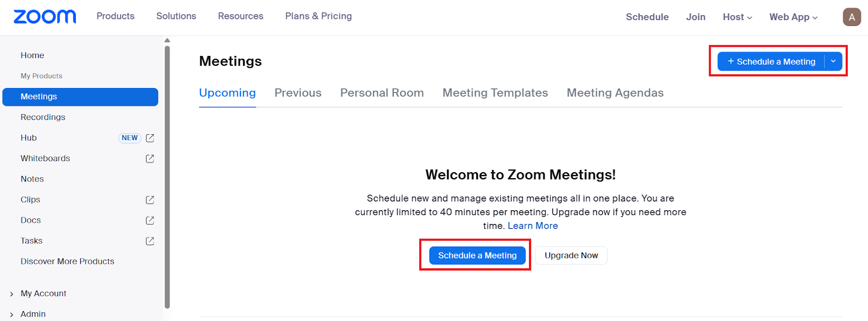Expand the Web App dropdown
This screenshot has width=868, height=321.
(793, 17)
